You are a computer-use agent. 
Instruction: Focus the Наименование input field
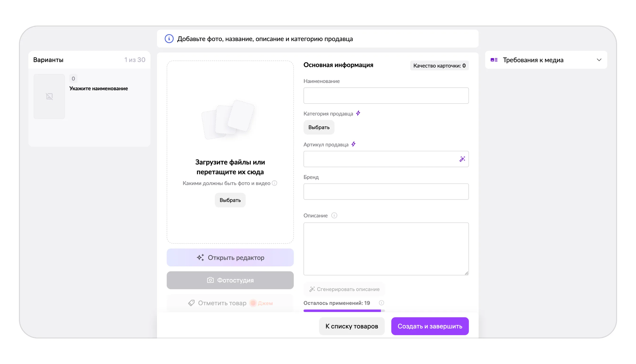(386, 95)
